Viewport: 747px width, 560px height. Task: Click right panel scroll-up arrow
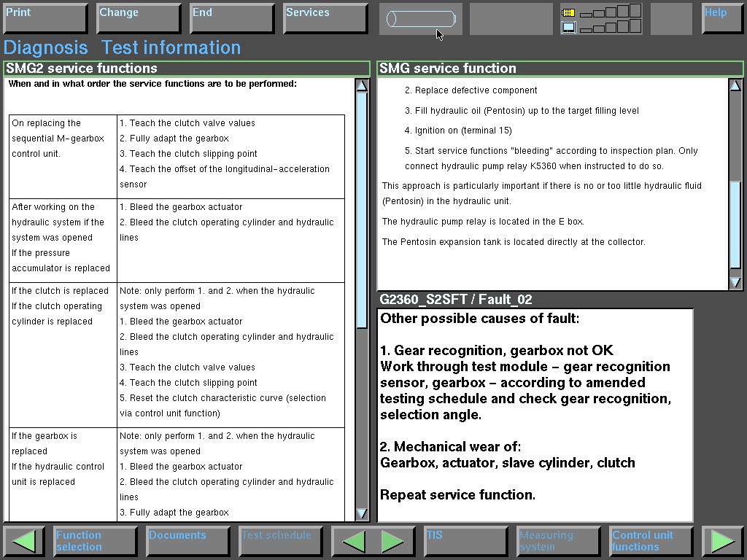pyautogui.click(x=735, y=85)
